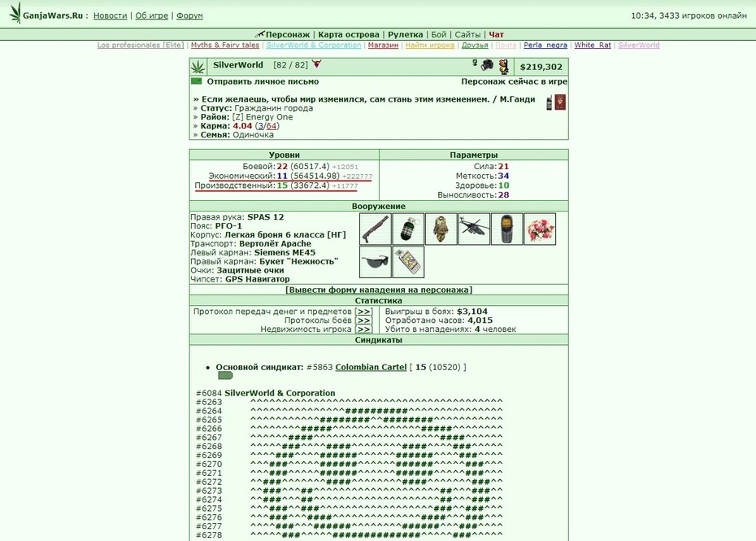Open Сайты menu item
Image resolution: width=756 pixels, height=541 pixels.
click(467, 34)
